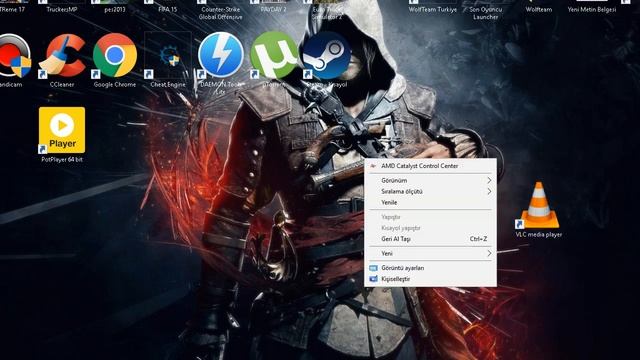Expand the Görünüm submenu
The height and width of the screenshot is (360, 640).
[x=431, y=180]
